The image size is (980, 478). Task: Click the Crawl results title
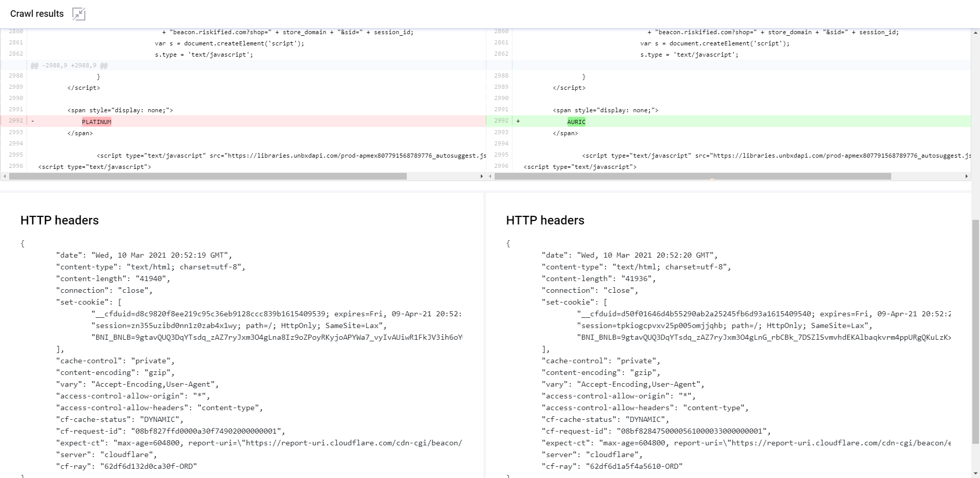click(x=37, y=14)
